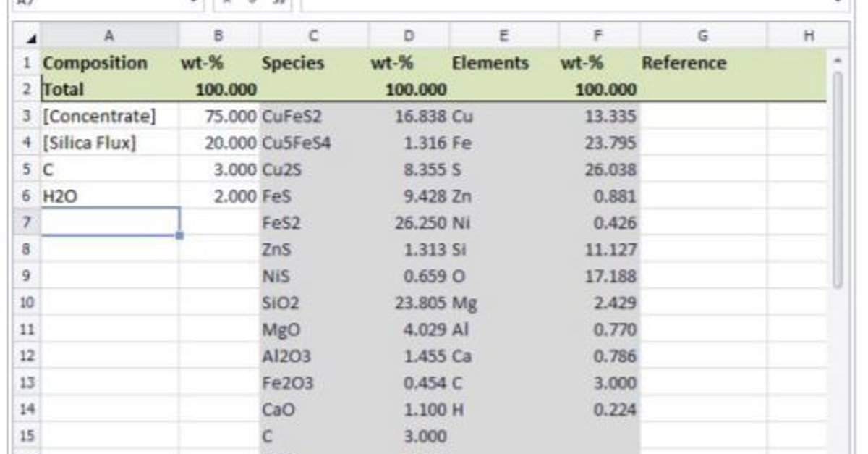Click the 16.838 species wt-% cell
868x454 pixels.
[x=409, y=116]
